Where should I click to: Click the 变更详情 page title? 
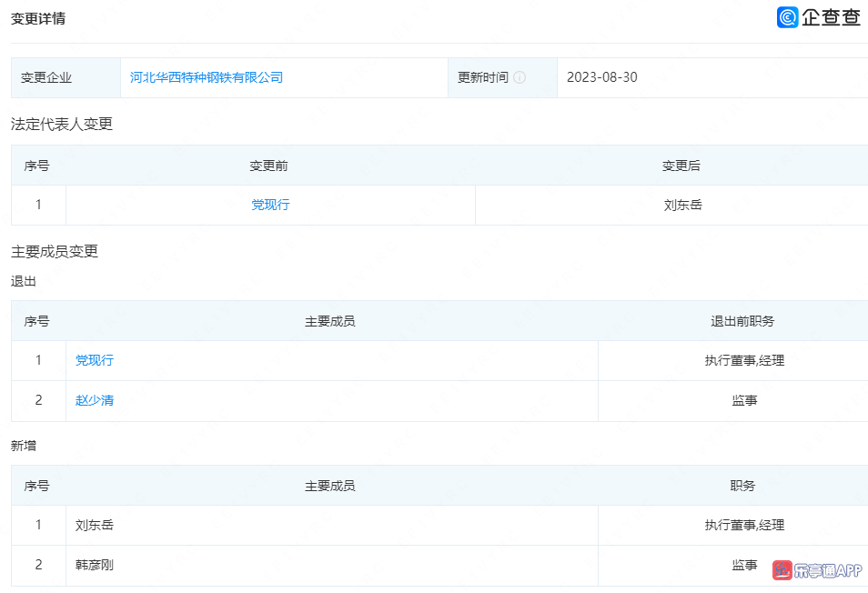point(37,18)
